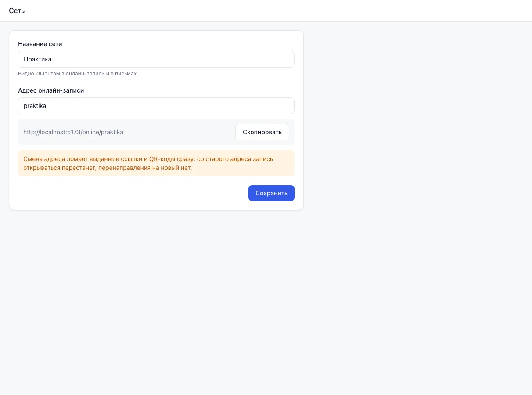This screenshot has height=395, width=532.
Task: Click the Адрес онлайн-записи field label
Action: tap(51, 90)
